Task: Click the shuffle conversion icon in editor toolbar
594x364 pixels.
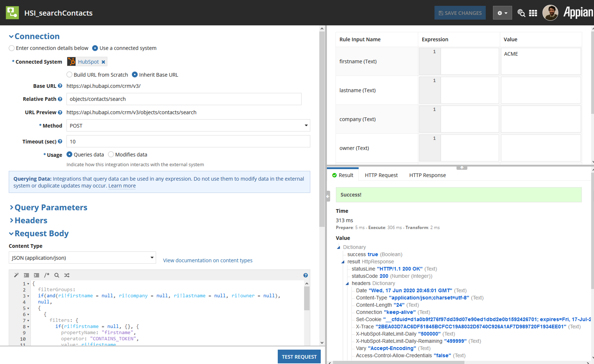Action: pos(67,275)
